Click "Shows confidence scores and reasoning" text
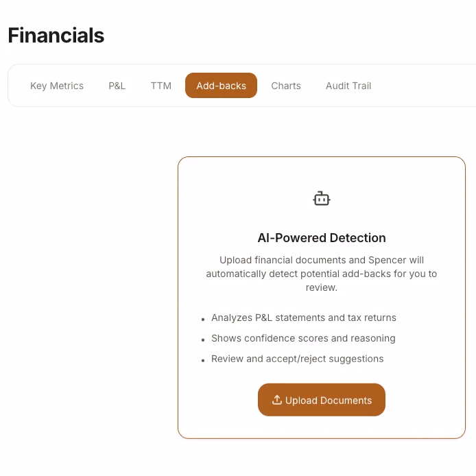This screenshot has height=476, width=476. click(x=303, y=338)
